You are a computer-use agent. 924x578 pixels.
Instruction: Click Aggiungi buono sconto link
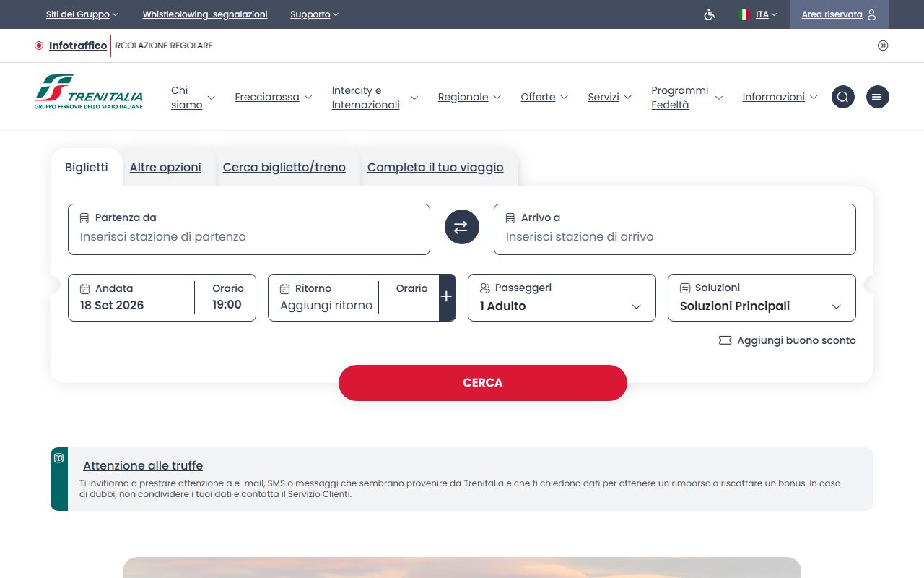[796, 340]
